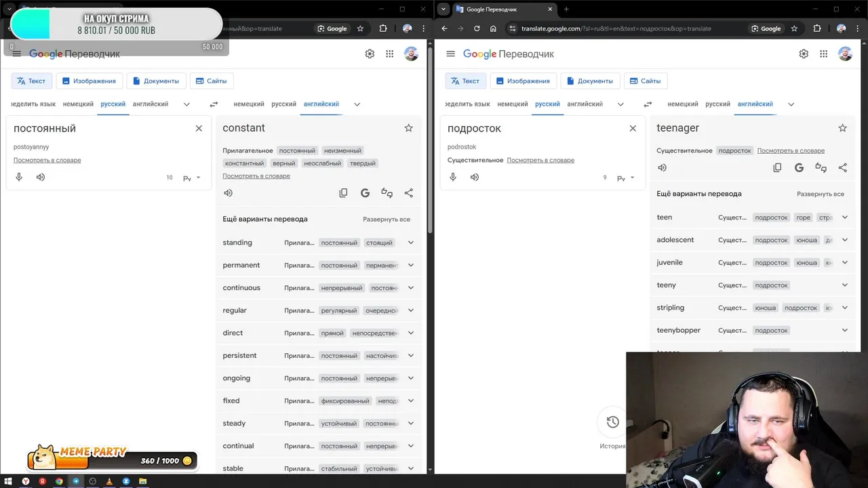Switch to Документы tab in left window
This screenshot has height=488, width=868.
click(x=156, y=81)
